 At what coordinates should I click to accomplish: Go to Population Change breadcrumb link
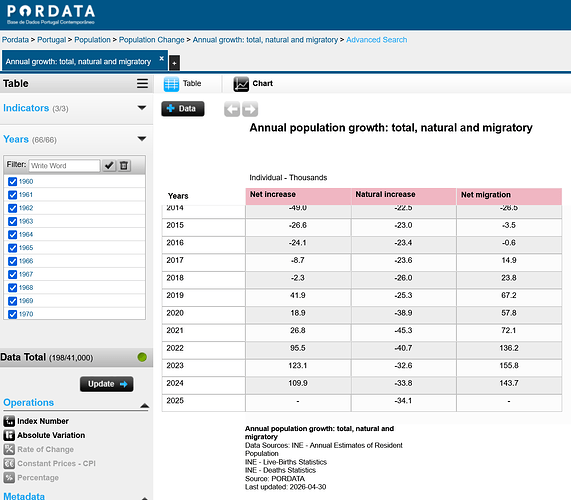point(151,40)
